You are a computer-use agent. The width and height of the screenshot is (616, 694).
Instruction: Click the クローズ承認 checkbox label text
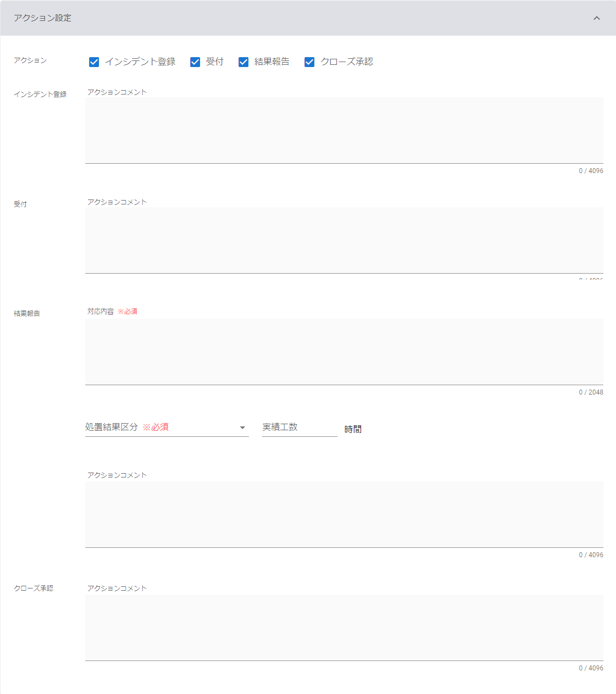click(x=347, y=62)
